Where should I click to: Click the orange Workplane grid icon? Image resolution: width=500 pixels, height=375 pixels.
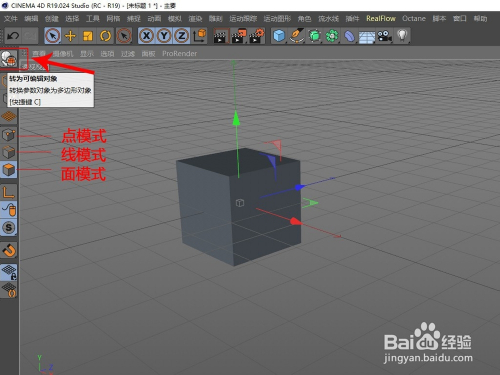tap(9, 116)
